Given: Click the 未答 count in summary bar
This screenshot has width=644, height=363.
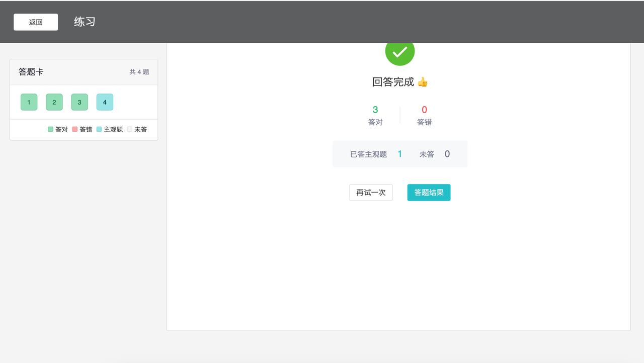Looking at the screenshot, I should pyautogui.click(x=447, y=154).
